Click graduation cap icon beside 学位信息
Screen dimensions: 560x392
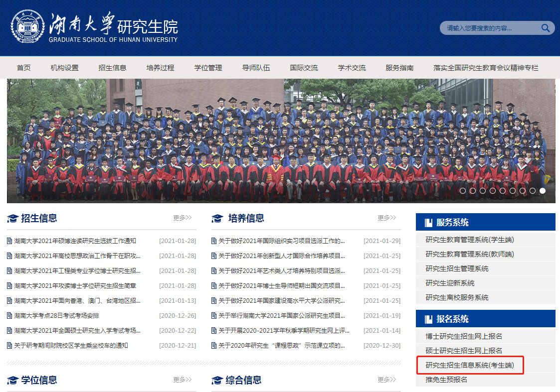pyautogui.click(x=12, y=381)
